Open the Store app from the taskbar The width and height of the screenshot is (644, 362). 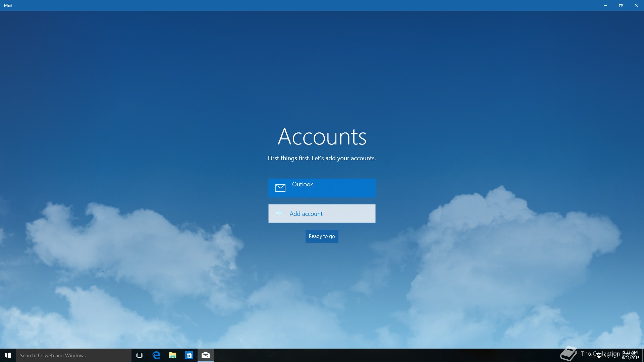click(x=189, y=355)
